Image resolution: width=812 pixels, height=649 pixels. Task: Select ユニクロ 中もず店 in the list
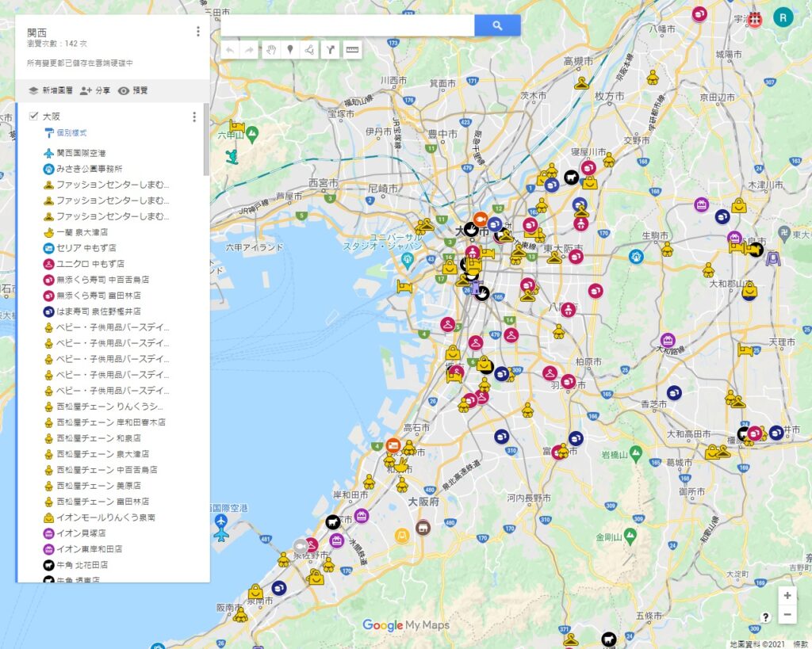tap(90, 264)
